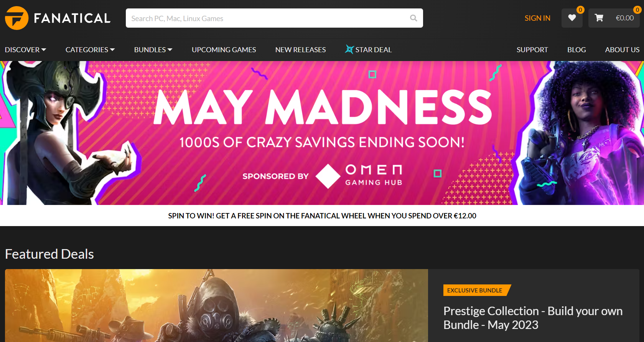The width and height of the screenshot is (644, 342).
Task: Expand the Bundles dropdown menu
Action: (x=153, y=50)
